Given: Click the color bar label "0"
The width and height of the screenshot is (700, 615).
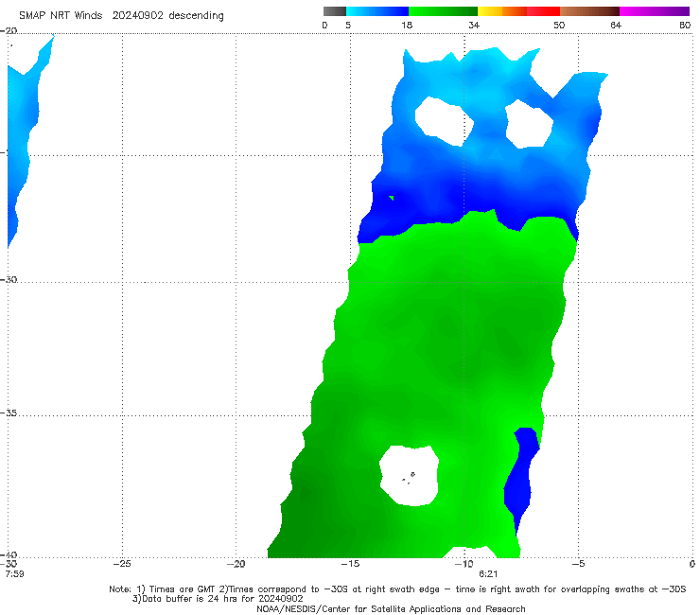Looking at the screenshot, I should point(324,26).
